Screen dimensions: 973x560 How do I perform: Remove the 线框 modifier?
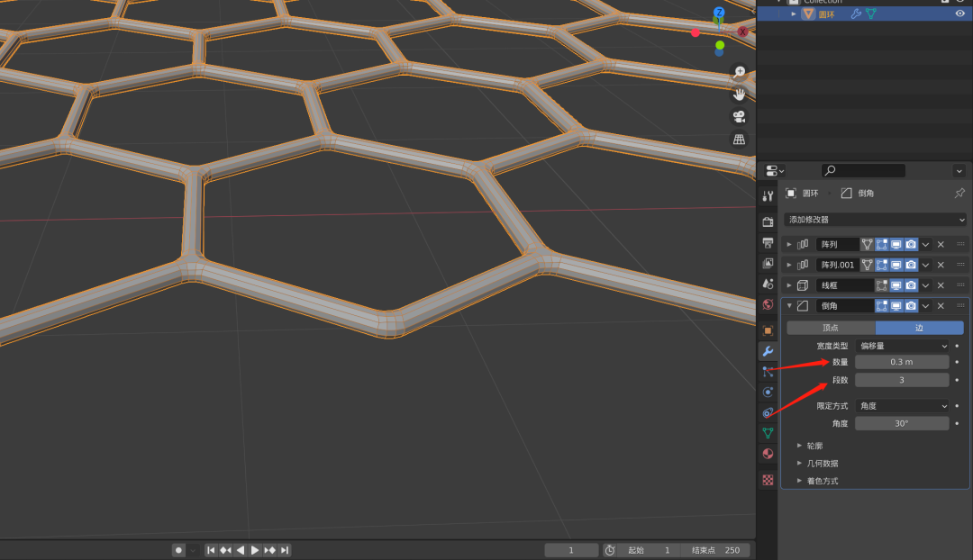[941, 285]
